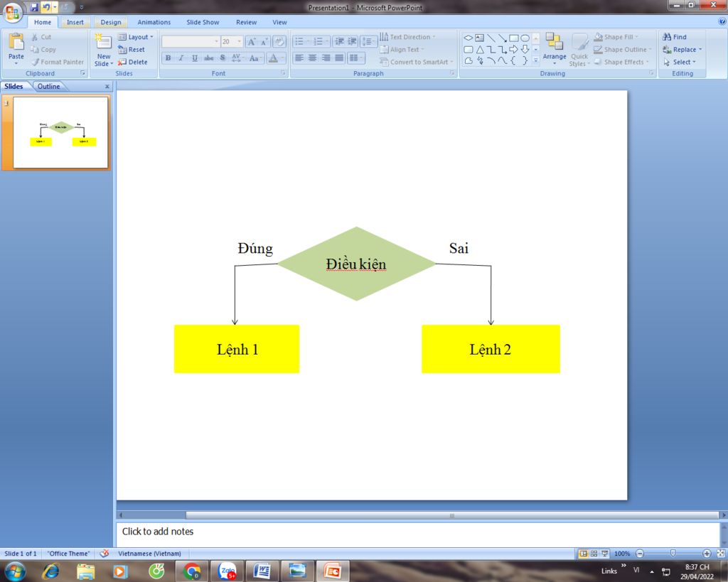Screen dimensions: 728x582
Task: Click the New Slide icon
Action: 103,42
